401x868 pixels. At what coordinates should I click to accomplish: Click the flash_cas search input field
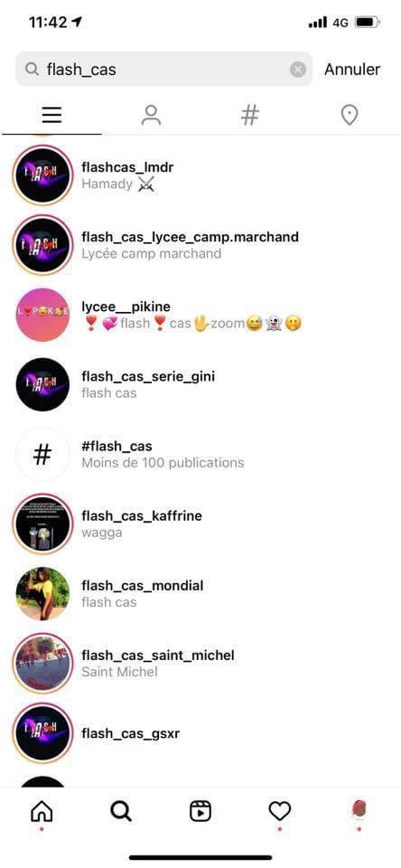pyautogui.click(x=163, y=70)
